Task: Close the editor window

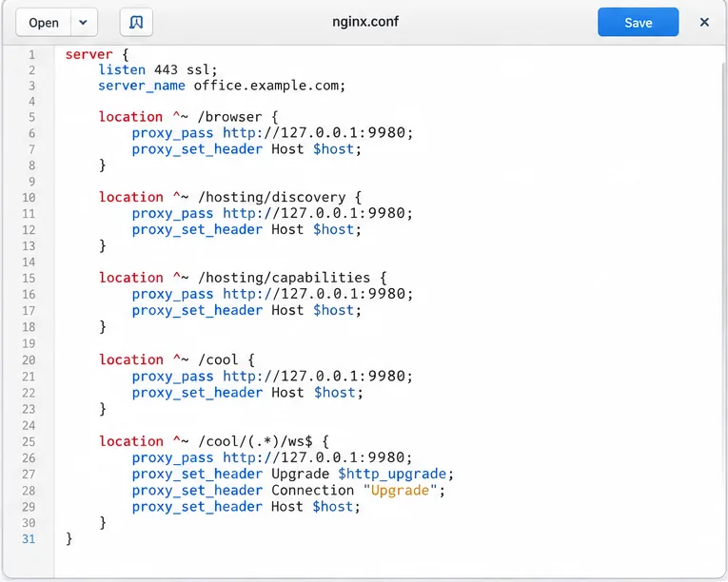Action: (704, 22)
